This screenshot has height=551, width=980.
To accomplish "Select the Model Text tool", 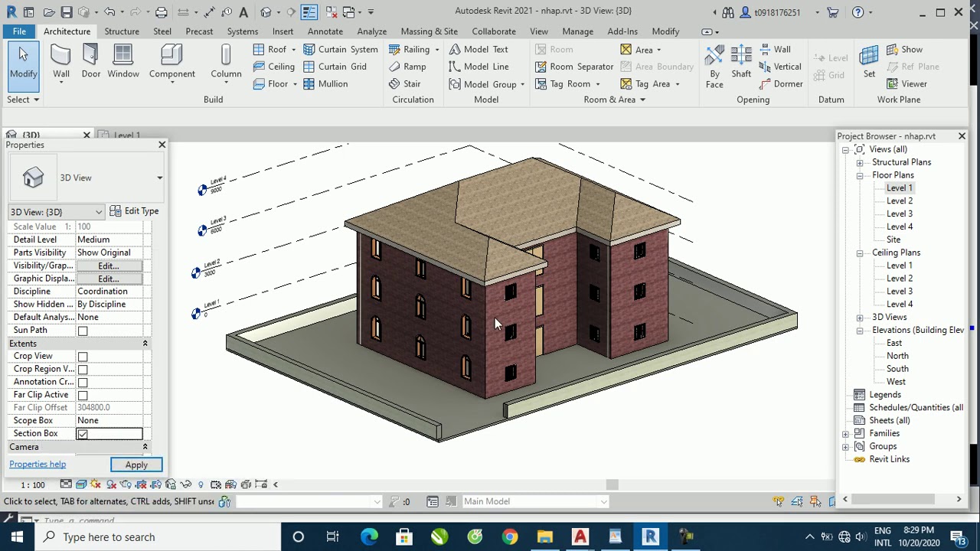I will (479, 49).
